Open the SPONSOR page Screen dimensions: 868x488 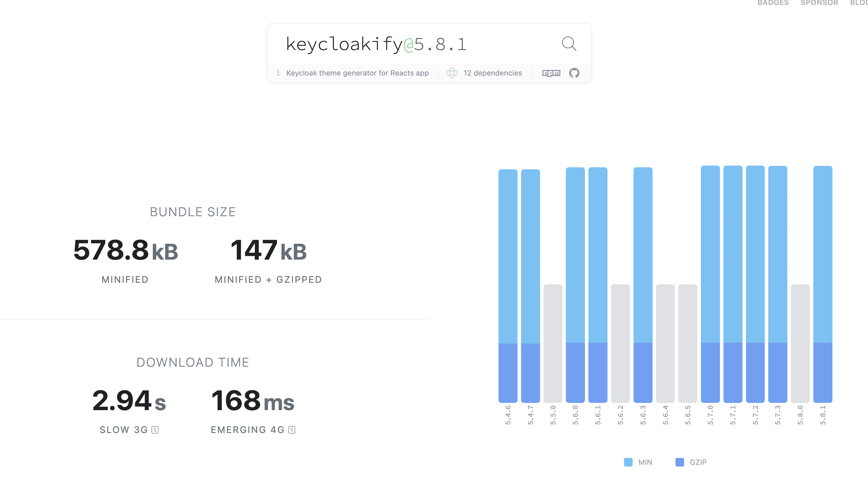tap(819, 3)
